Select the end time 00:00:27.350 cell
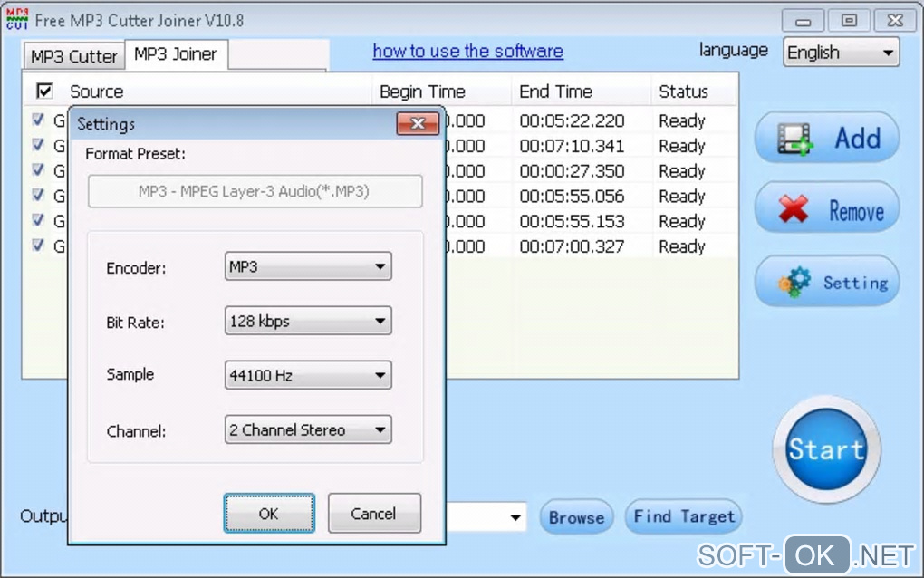Screen dimensions: 924x578 [572, 171]
